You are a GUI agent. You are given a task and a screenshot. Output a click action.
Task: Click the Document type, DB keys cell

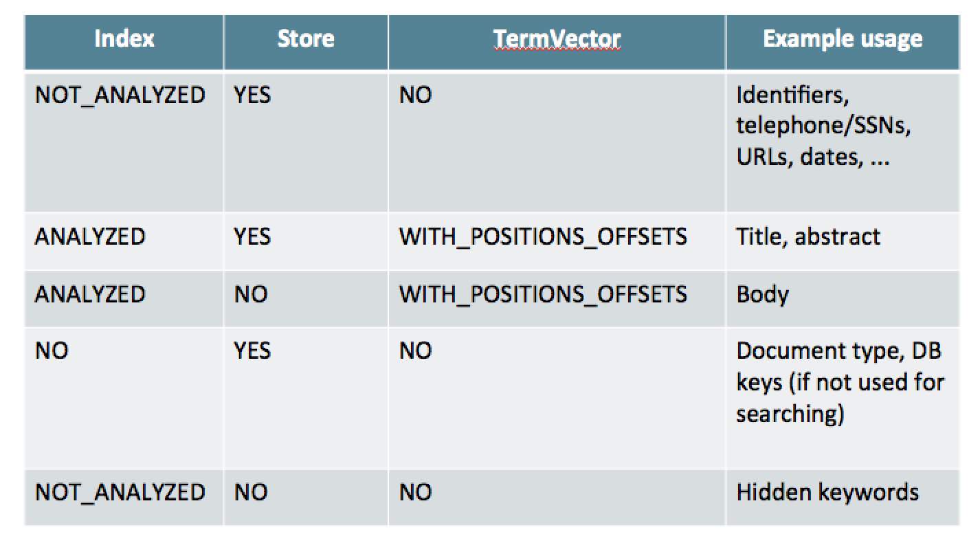[x=838, y=381]
